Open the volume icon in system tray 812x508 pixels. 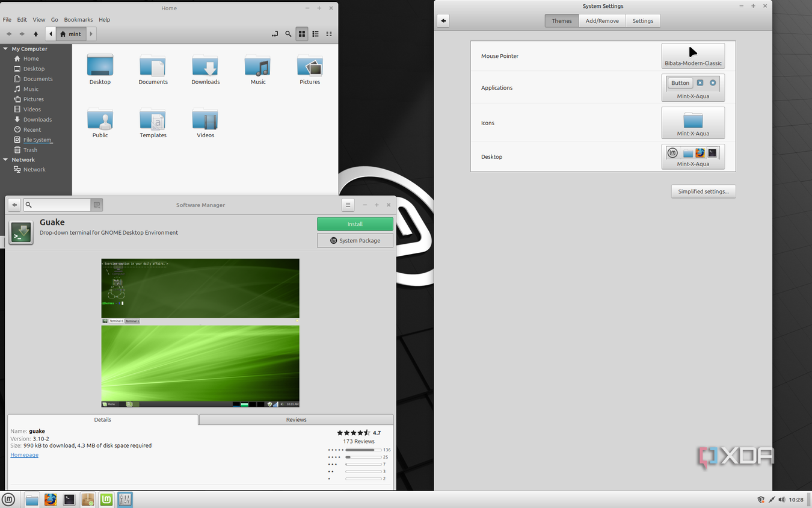(781, 500)
